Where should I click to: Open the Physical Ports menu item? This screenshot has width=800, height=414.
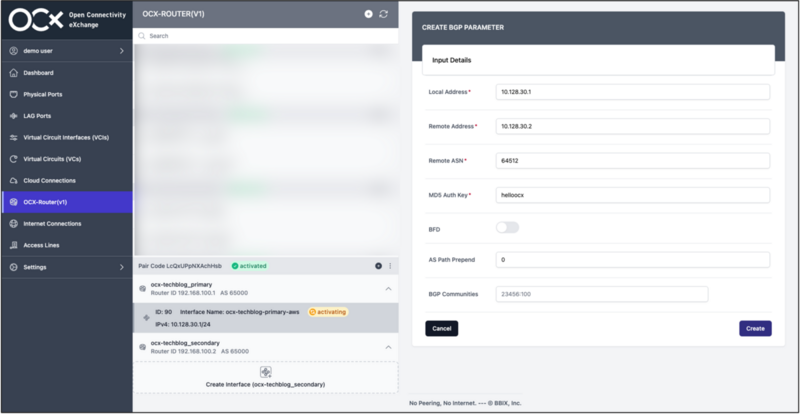click(x=67, y=94)
